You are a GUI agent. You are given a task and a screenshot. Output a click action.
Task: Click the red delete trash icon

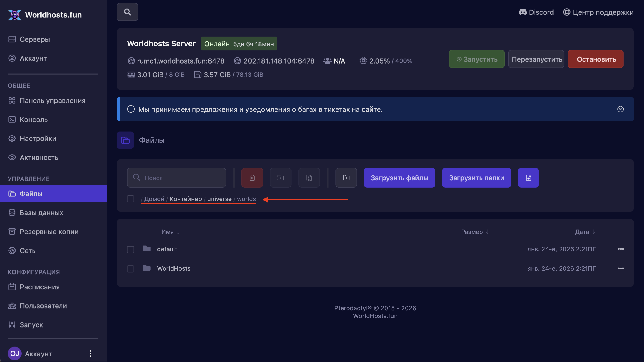pos(252,178)
